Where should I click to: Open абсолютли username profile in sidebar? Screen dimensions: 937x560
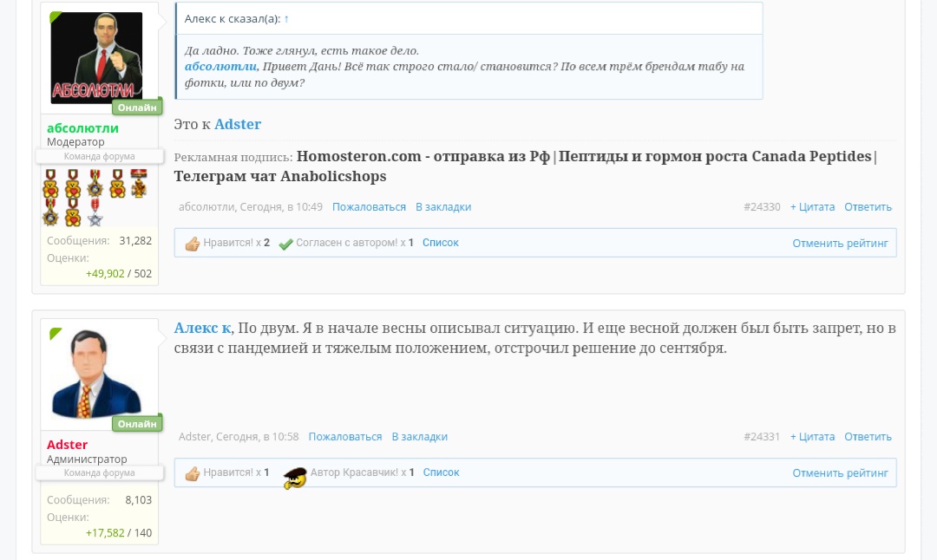tap(82, 128)
